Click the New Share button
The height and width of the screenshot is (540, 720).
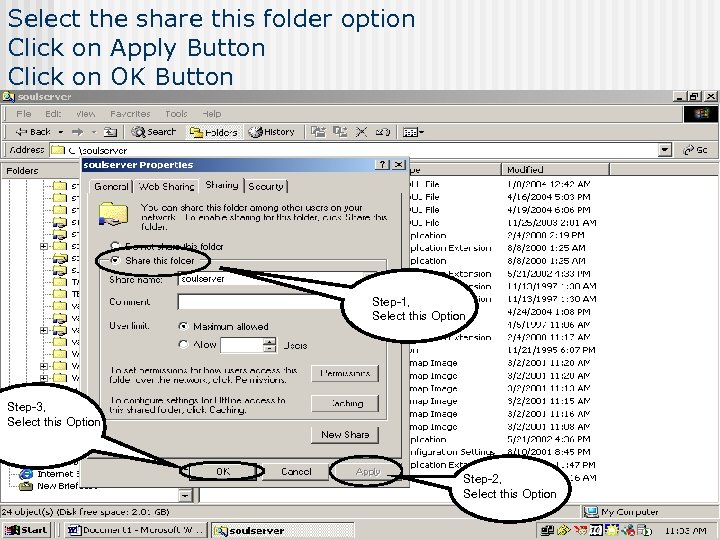pyautogui.click(x=345, y=434)
